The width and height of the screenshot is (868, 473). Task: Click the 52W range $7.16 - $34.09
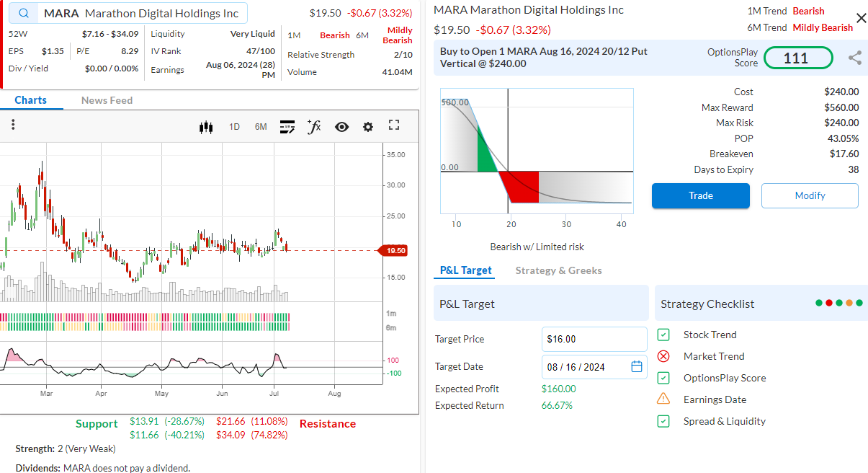pos(110,34)
